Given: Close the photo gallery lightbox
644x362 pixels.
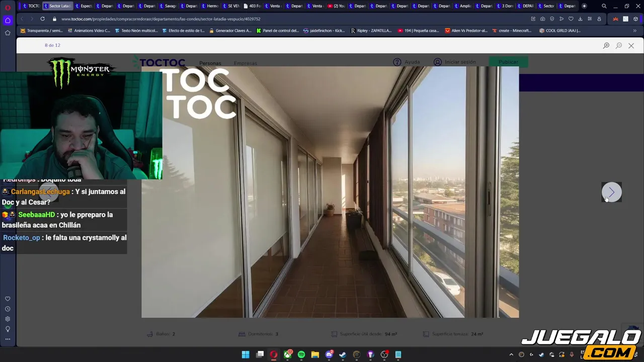Looking at the screenshot, I should point(631,45).
